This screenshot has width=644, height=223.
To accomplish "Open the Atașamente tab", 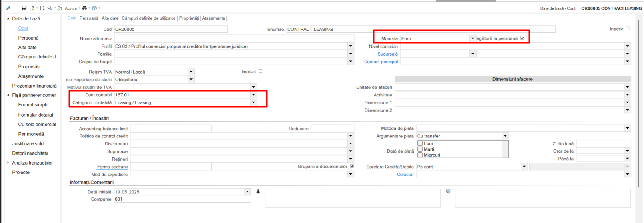I will 213,18.
